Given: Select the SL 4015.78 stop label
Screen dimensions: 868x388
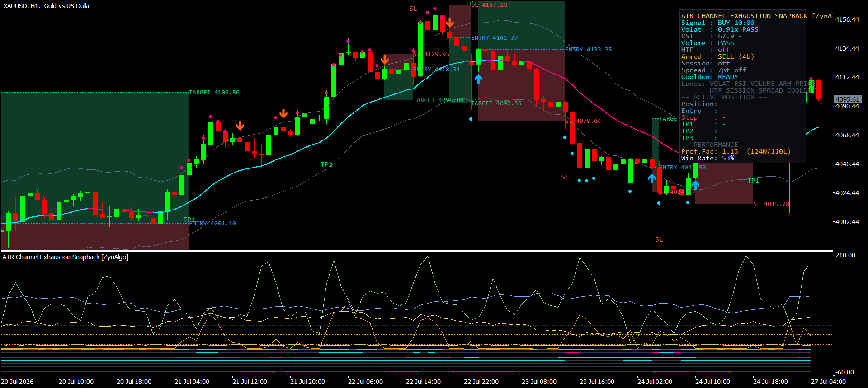Looking at the screenshot, I should coord(771,204).
